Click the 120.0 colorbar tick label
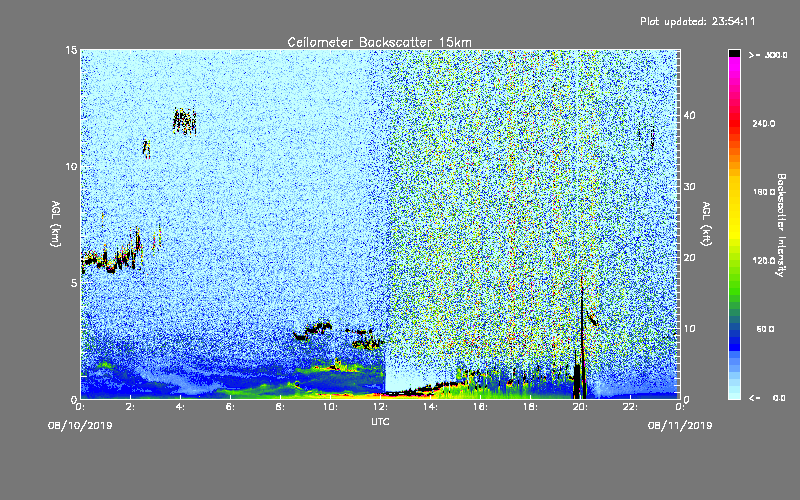Image resolution: width=800 pixels, height=500 pixels. (764, 260)
